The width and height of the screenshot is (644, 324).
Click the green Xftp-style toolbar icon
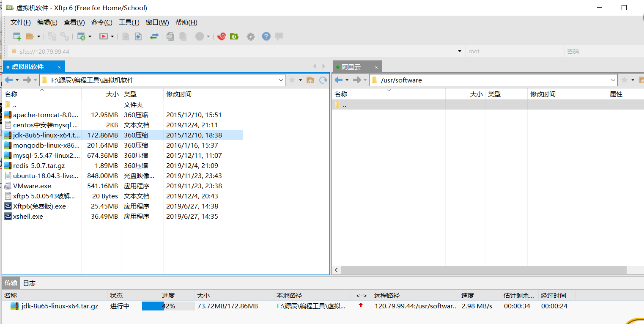(x=234, y=36)
